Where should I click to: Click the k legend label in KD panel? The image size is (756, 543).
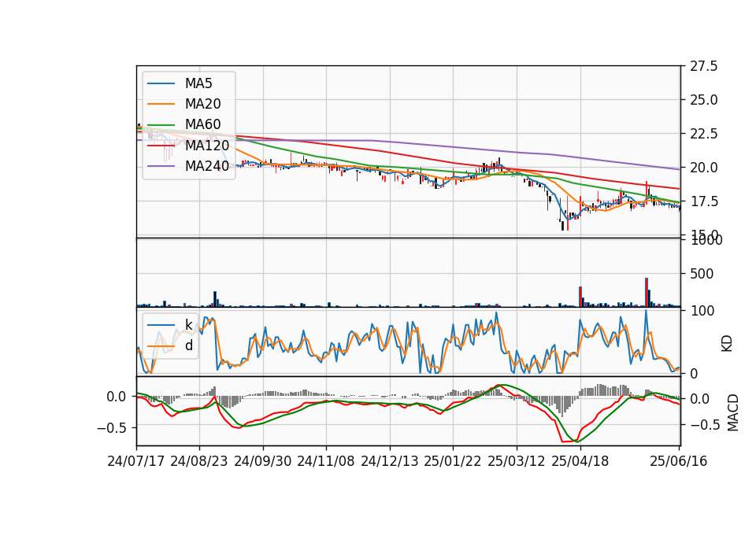tap(188, 325)
